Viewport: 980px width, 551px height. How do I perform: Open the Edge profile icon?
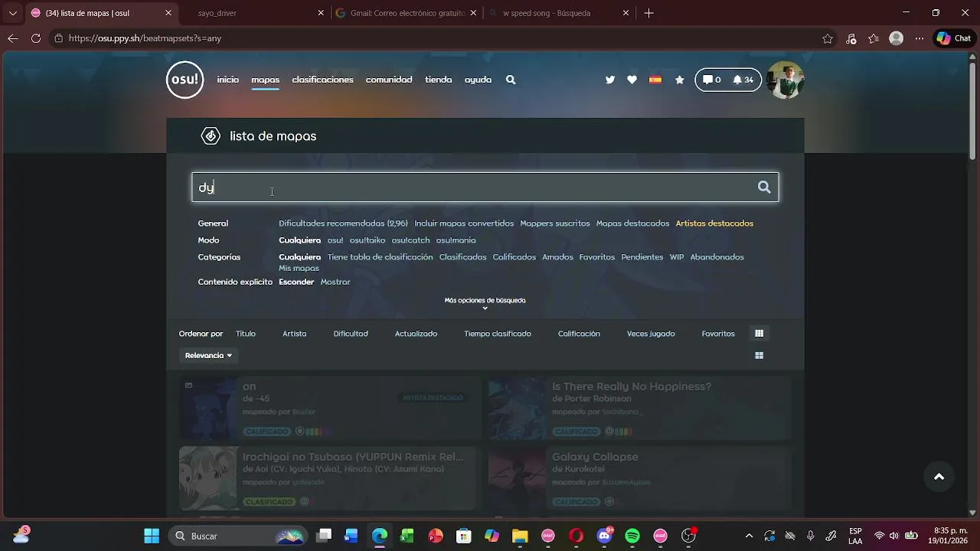click(x=897, y=38)
